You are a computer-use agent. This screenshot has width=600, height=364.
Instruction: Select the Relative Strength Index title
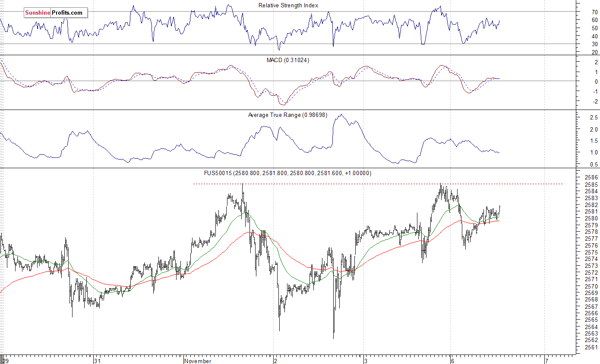288,5
